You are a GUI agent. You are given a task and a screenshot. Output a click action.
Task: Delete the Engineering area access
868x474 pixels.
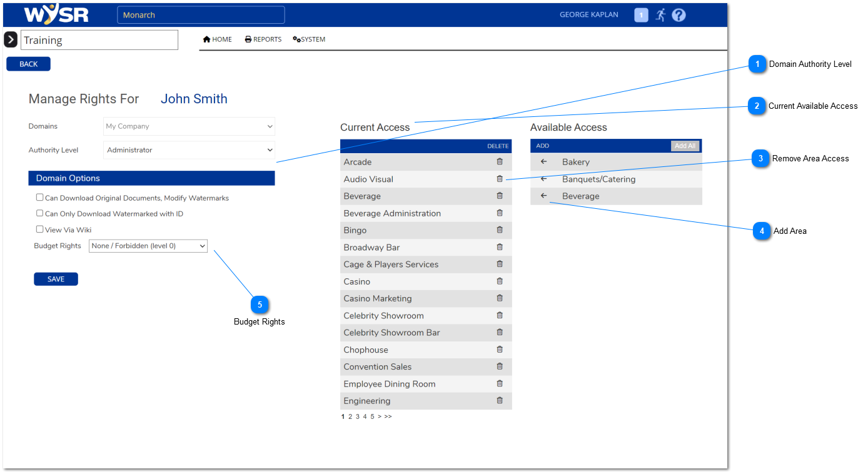pos(499,401)
